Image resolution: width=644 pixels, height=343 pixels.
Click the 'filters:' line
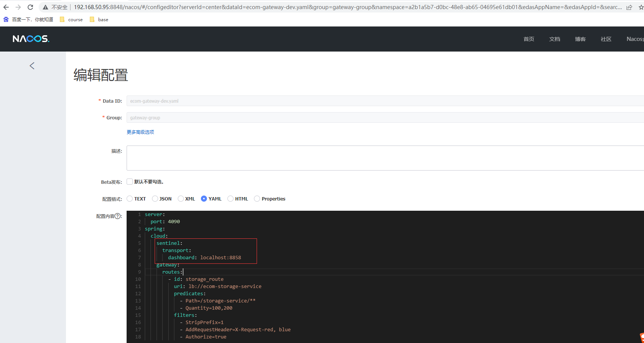pos(185,315)
